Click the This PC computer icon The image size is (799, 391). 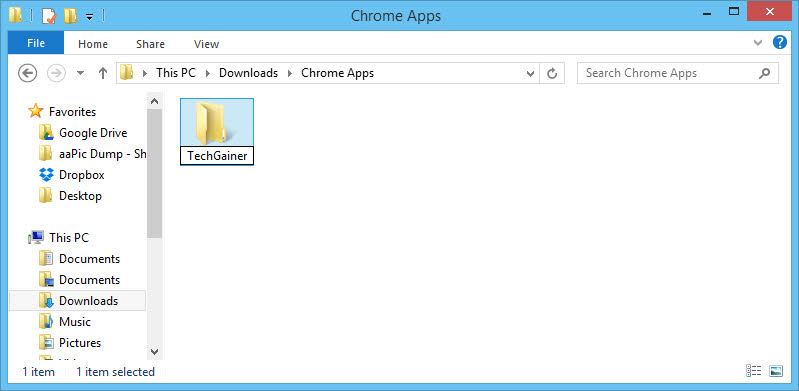point(36,237)
